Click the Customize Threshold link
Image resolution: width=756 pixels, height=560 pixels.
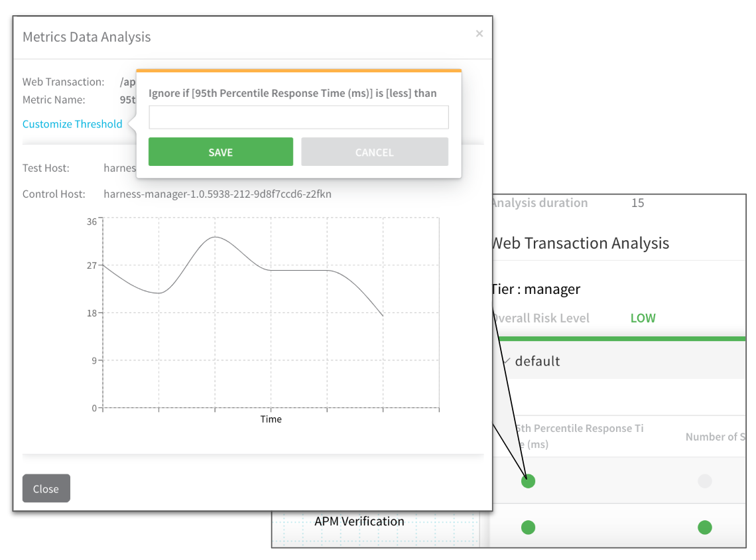coord(72,124)
